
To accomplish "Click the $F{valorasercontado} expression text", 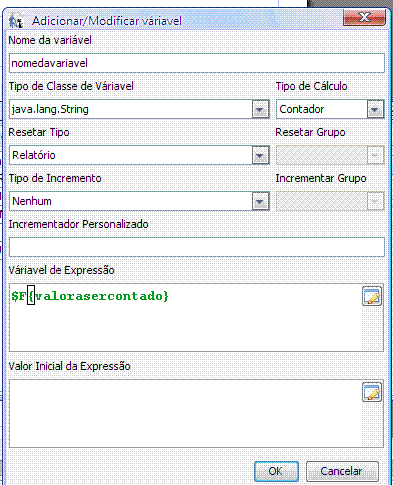I will point(90,296).
